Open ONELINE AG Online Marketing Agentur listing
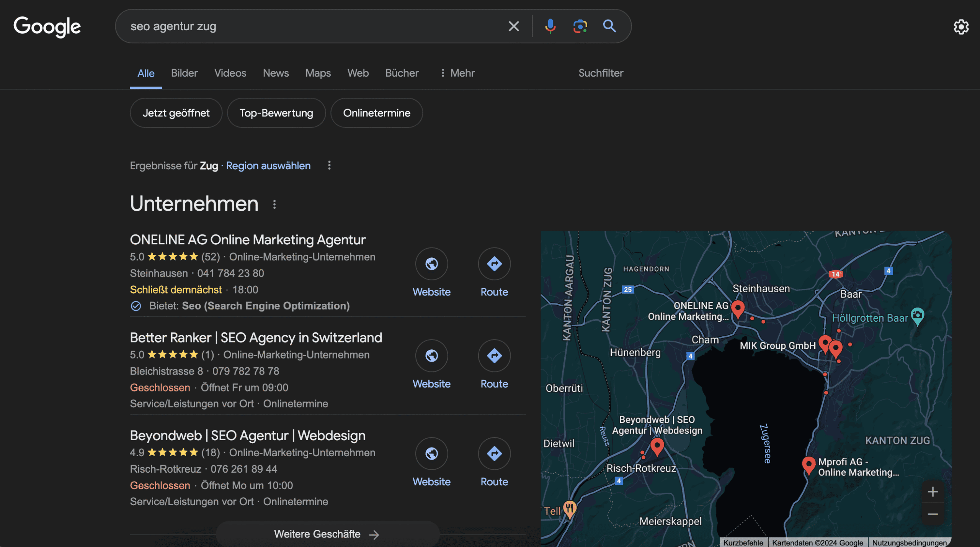 coord(248,240)
